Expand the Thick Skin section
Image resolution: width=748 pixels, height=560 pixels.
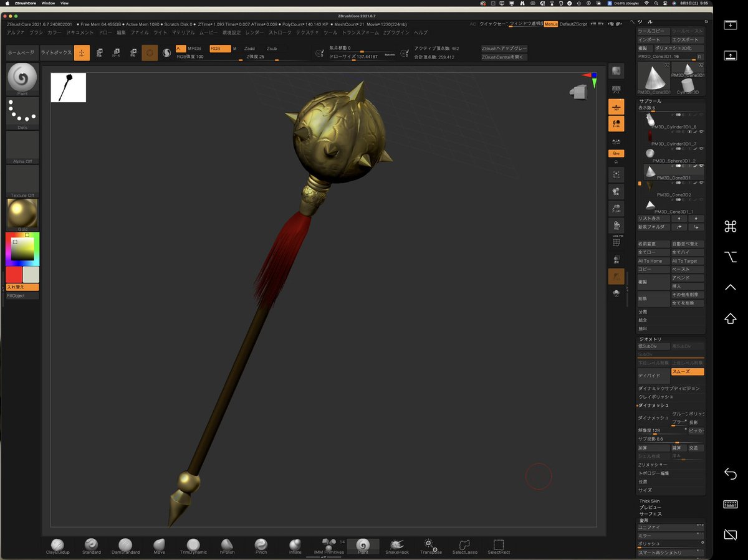tap(650, 501)
